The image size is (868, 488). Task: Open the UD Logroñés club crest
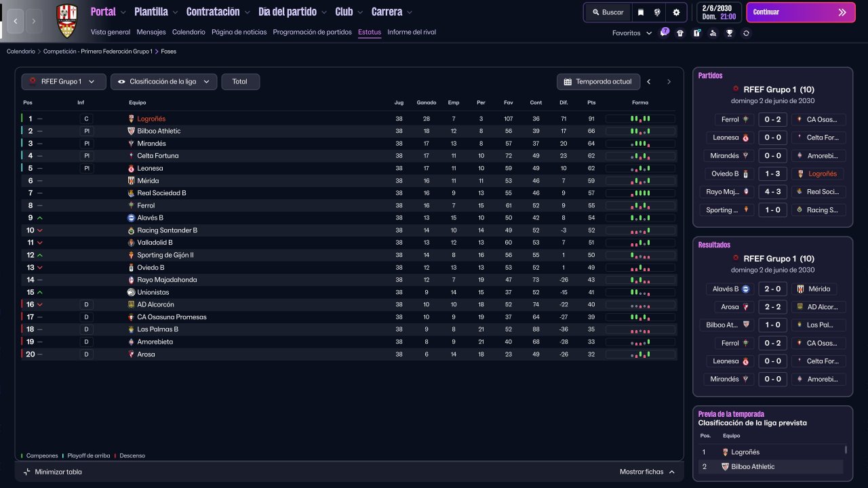pyautogui.click(x=66, y=20)
